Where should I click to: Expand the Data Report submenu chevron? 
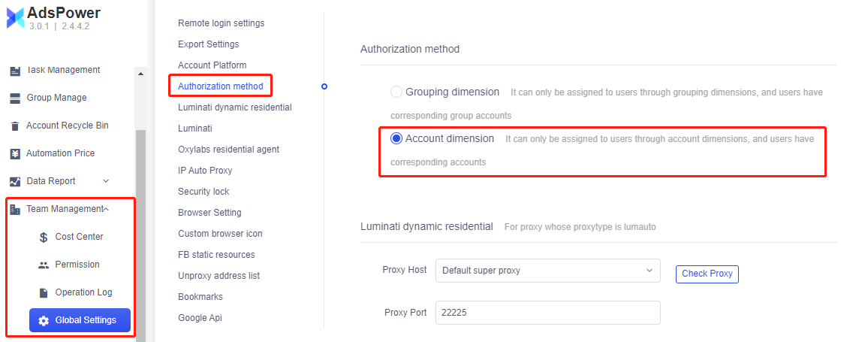point(106,181)
